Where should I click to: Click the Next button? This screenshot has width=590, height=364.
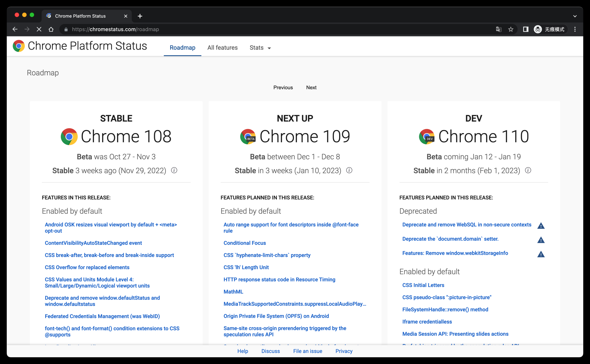[311, 87]
